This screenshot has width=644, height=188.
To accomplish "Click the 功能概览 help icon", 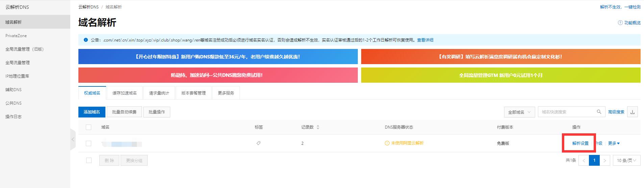I will pos(620,23).
